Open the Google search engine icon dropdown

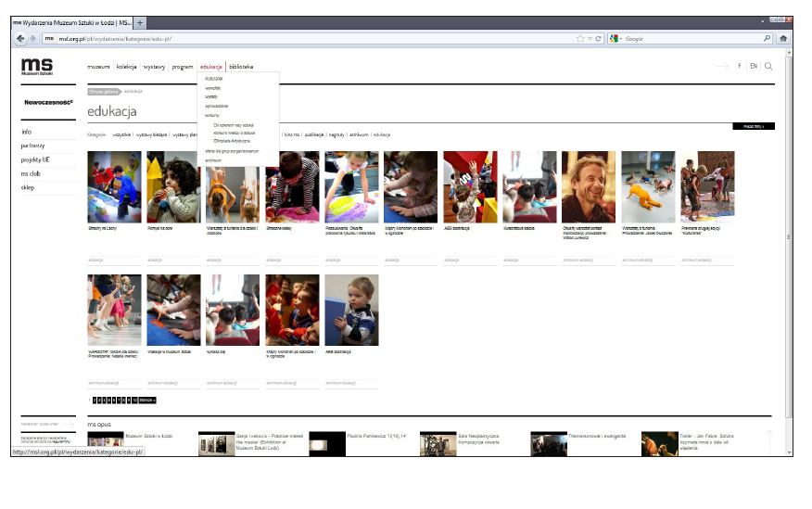coord(615,38)
